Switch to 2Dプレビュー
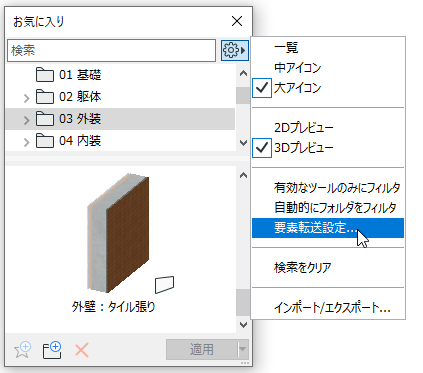This screenshot has height=373, width=423. [x=304, y=128]
